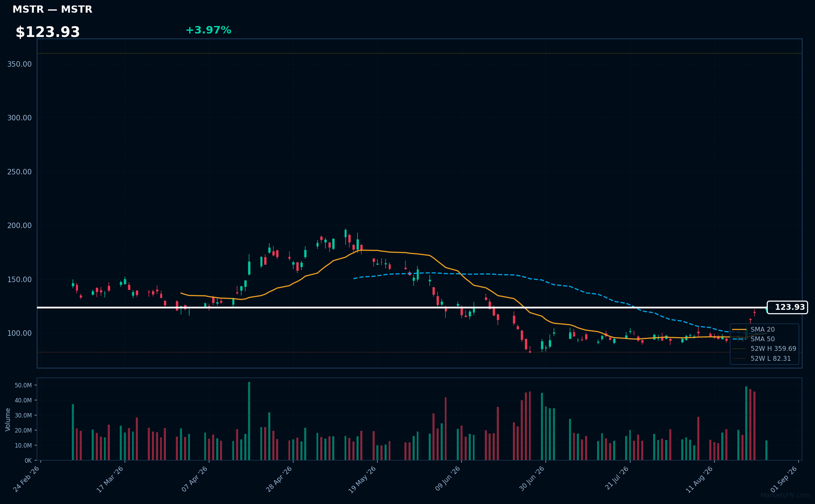815x504 pixels.
Task: Click the $123.93 current price heading
Action: [x=48, y=32]
